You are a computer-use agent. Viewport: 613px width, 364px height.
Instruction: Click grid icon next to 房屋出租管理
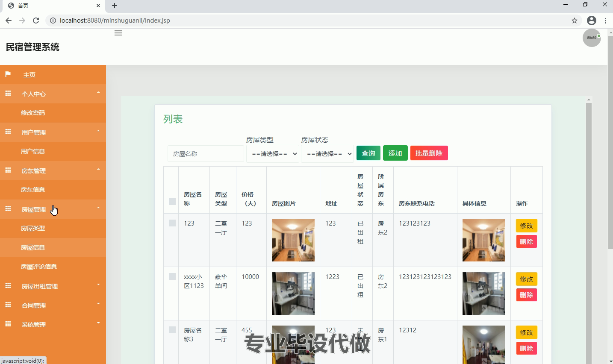click(x=8, y=285)
